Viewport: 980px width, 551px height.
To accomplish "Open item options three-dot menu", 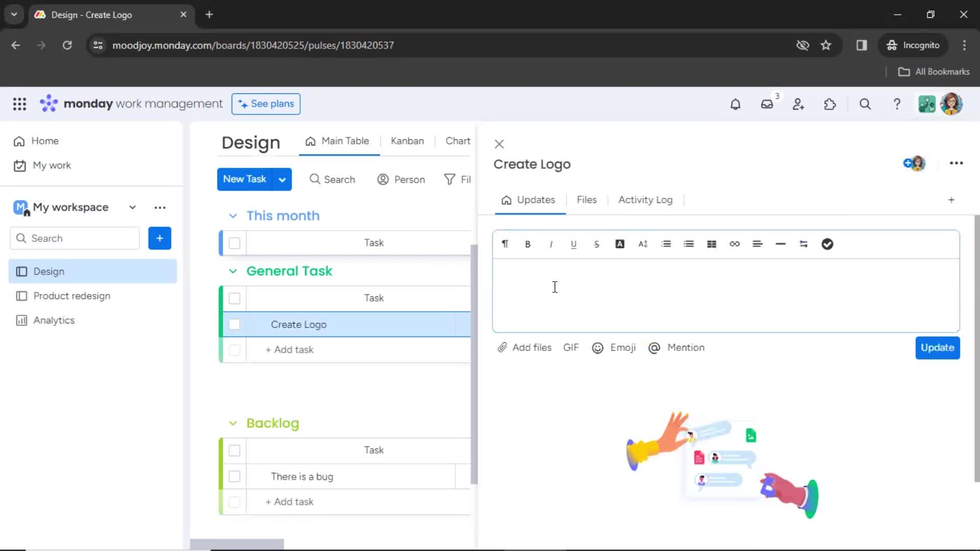I will pos(956,163).
